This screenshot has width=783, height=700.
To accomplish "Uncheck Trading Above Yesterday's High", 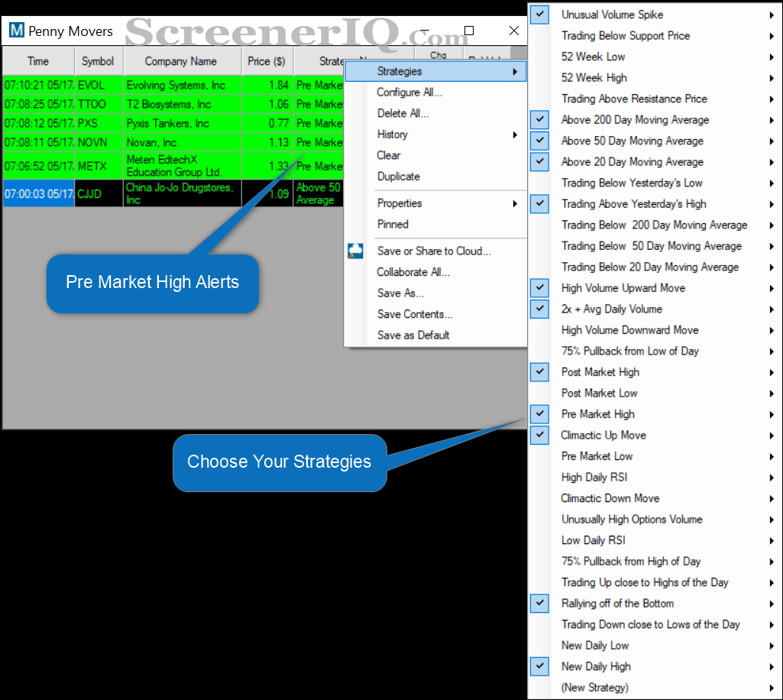I will [x=540, y=203].
